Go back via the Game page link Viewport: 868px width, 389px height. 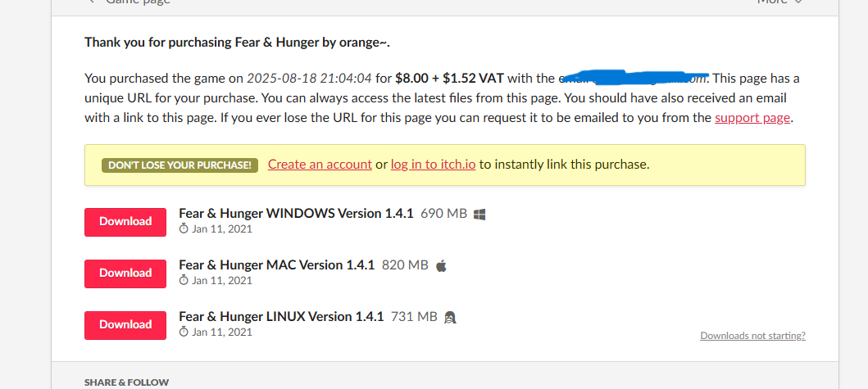point(129,2)
